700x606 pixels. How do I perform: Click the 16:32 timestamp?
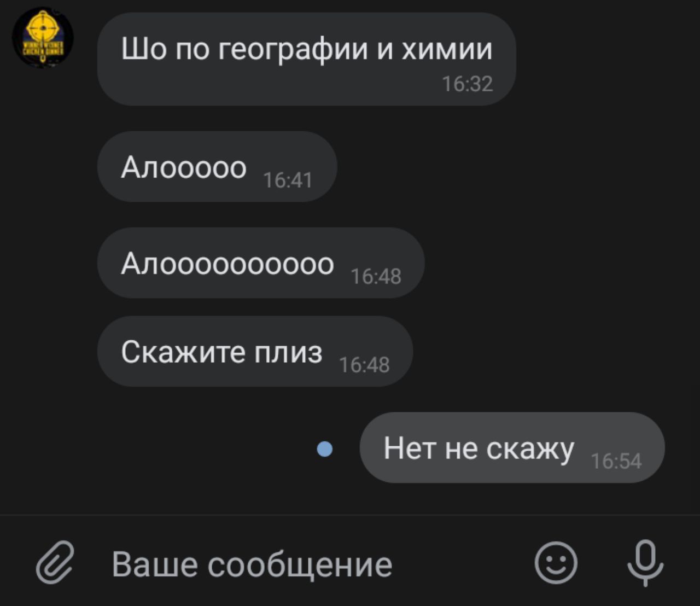(x=467, y=84)
